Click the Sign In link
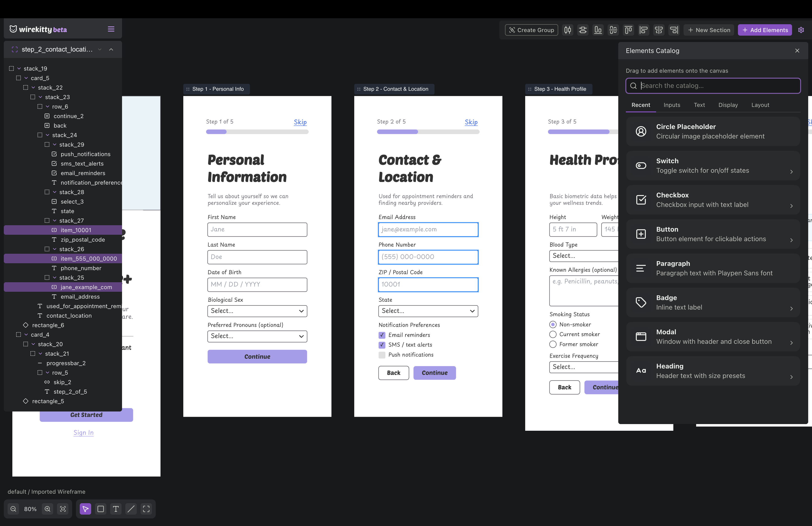The height and width of the screenshot is (526, 812). pyautogui.click(x=83, y=432)
